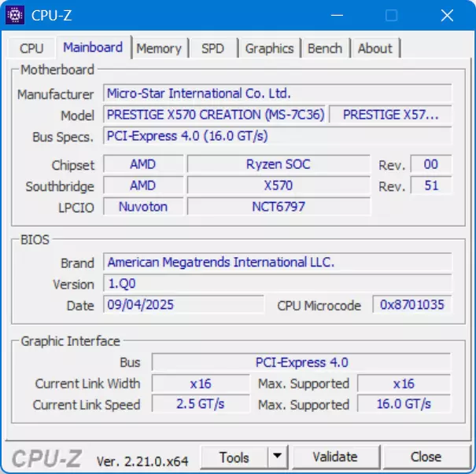476x474 pixels.
Task: Click the Southbridge revision 51 field
Action: pyautogui.click(x=431, y=186)
